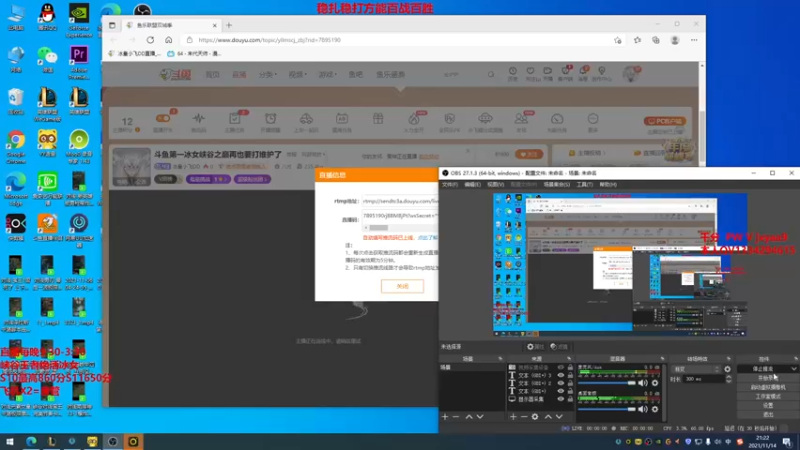This screenshot has height=450, width=800.
Task: Open 设置 in OBS Controls
Action: [768, 405]
